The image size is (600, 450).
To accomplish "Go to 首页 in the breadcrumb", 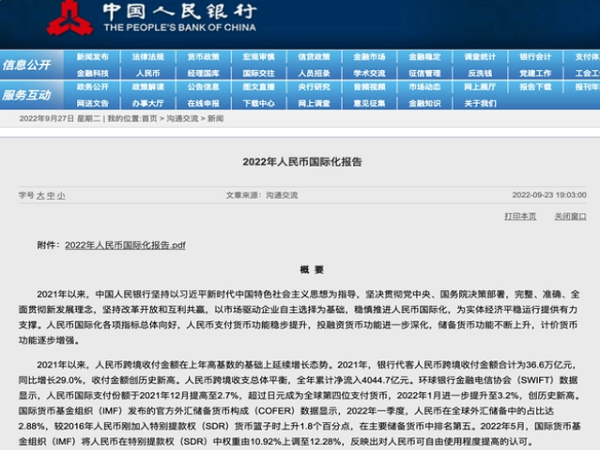I will [149, 119].
